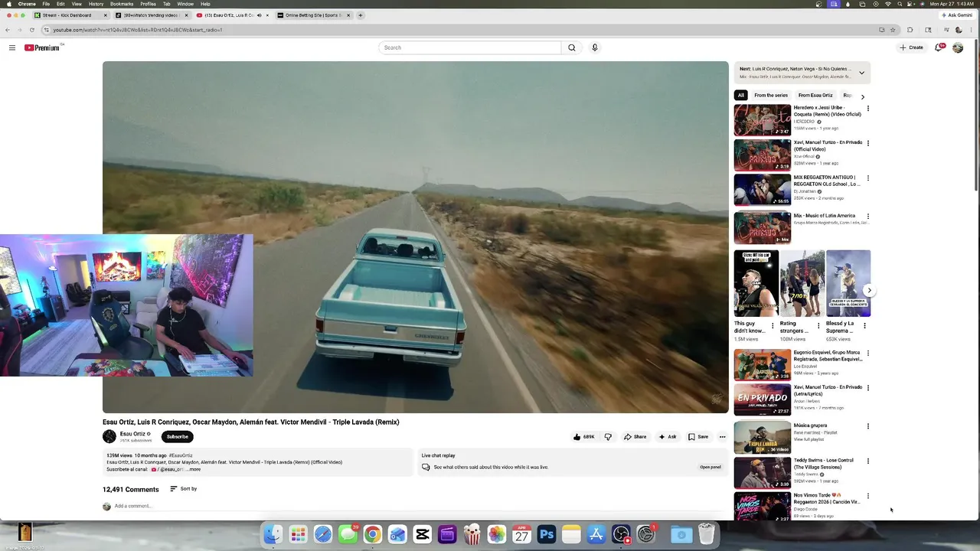Open the Chrome History menu
Viewport: 980px width, 551px height.
[96, 4]
